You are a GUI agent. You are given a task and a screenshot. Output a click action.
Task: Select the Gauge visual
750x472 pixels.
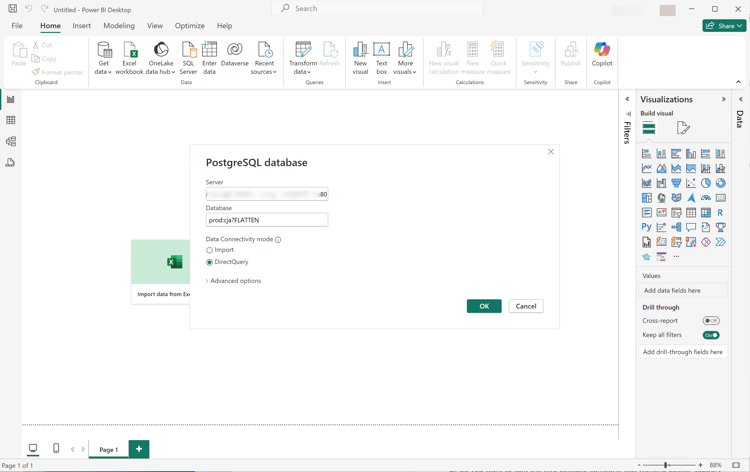[706, 198]
